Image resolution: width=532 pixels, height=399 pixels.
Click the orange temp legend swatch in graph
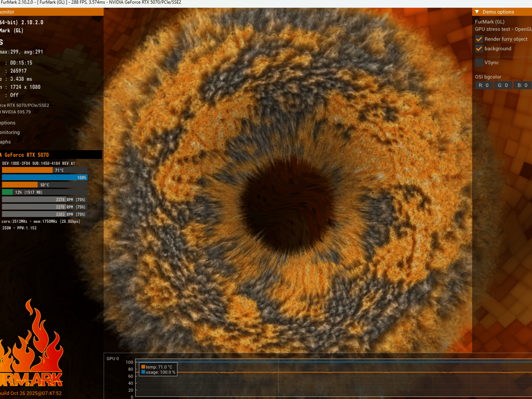pos(143,367)
